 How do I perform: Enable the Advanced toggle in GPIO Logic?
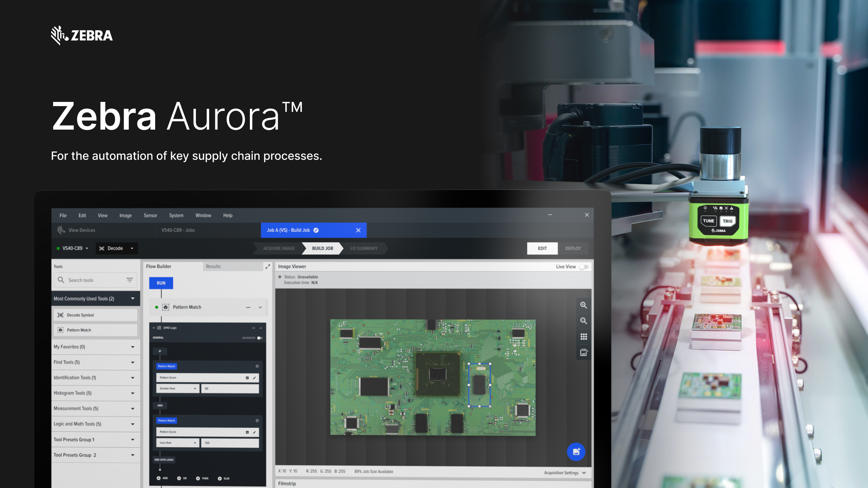click(260, 338)
